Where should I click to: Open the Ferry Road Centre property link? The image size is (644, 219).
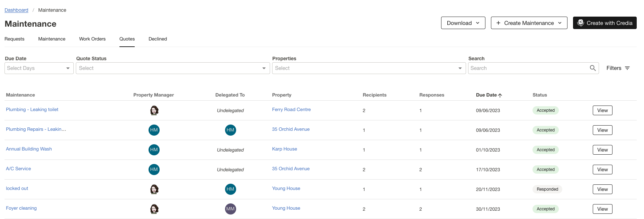(x=291, y=110)
